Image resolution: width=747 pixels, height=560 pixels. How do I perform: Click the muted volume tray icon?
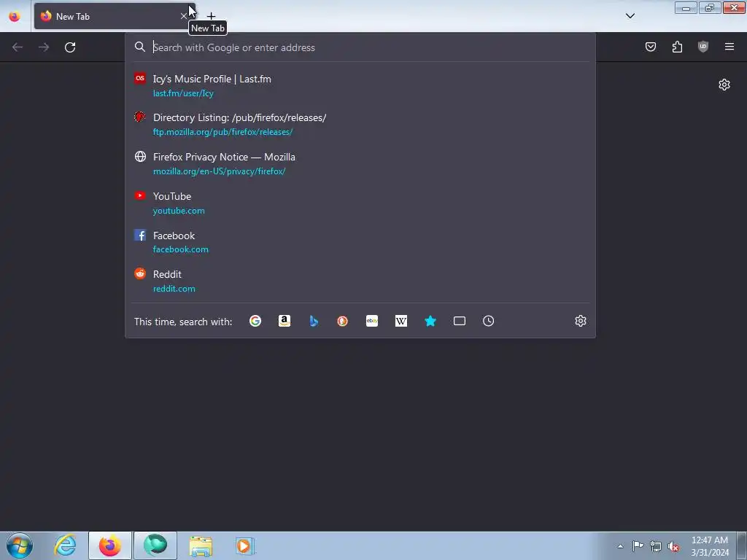(673, 546)
